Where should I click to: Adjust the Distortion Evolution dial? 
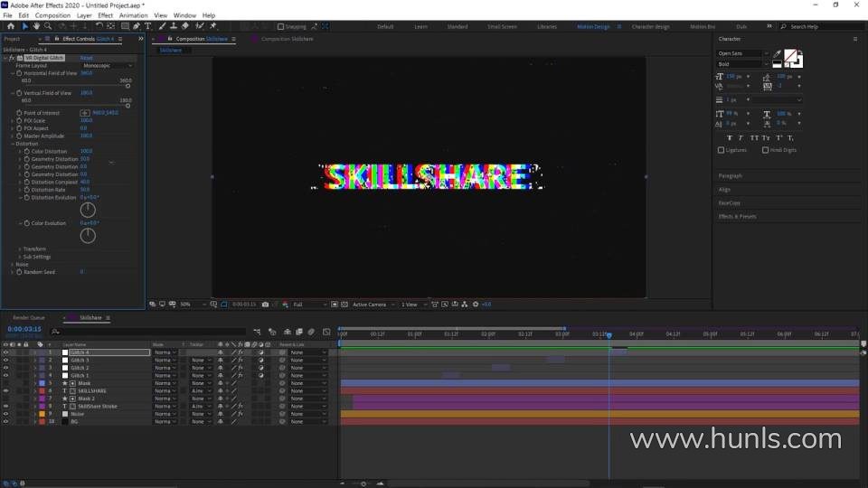88,210
